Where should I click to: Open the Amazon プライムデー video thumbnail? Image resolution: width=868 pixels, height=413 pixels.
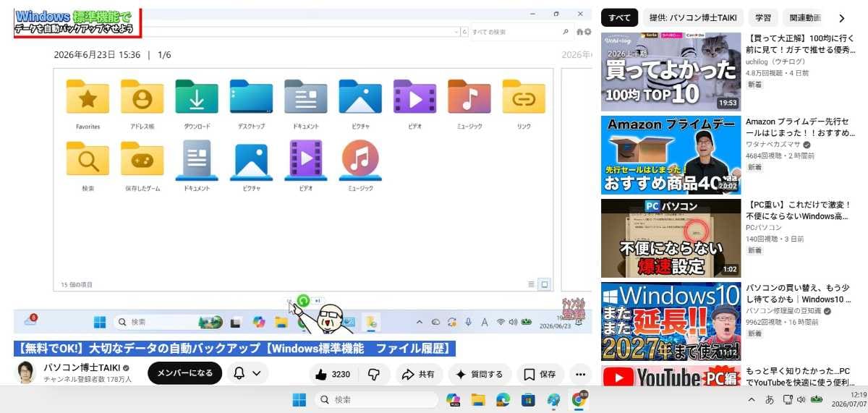click(671, 155)
